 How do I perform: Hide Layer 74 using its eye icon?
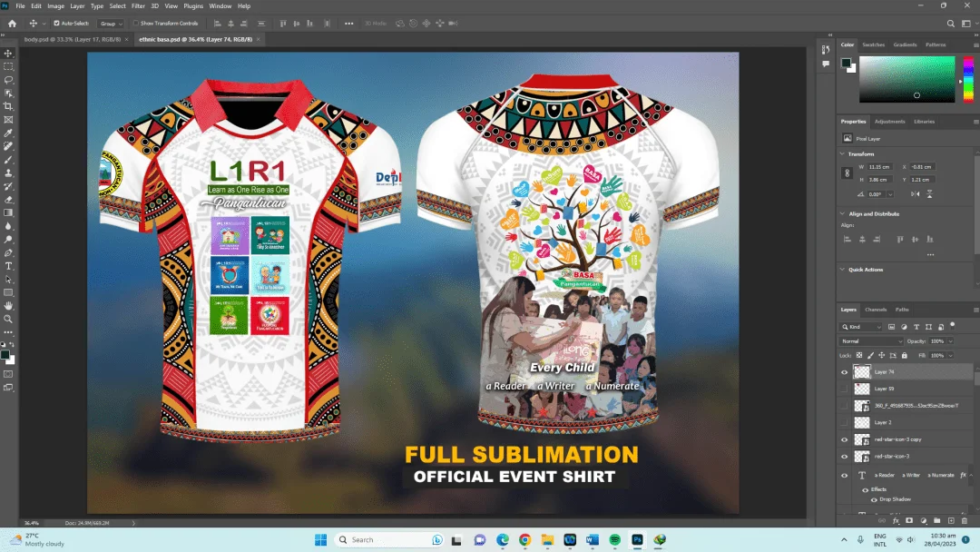(x=845, y=372)
